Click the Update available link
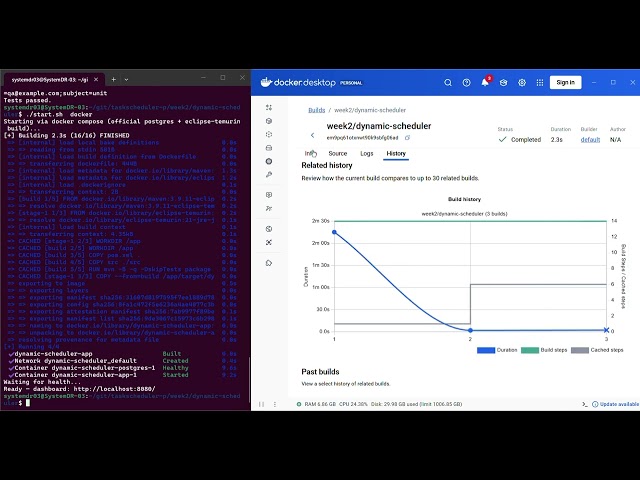The height and width of the screenshot is (480, 640). tap(616, 404)
